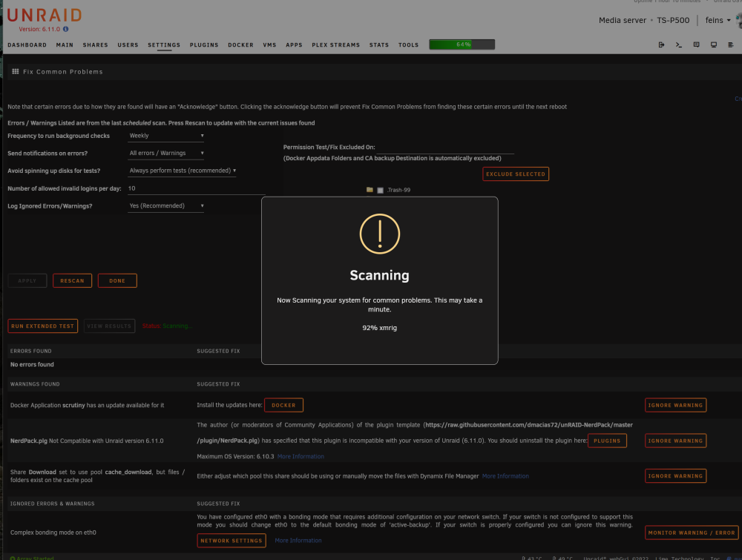Expand the Send notifications on errors dropdown
Image resolution: width=742 pixels, height=560 pixels.
pos(166,154)
